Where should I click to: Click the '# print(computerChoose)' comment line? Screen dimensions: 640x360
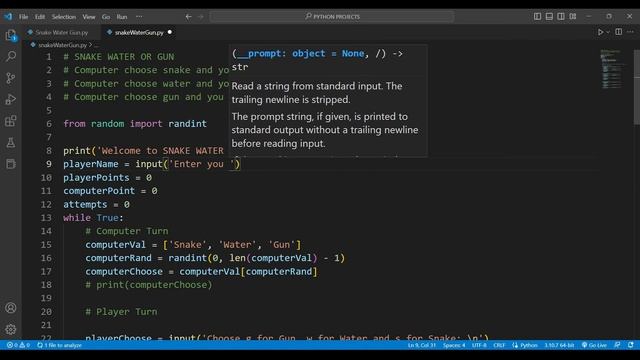tap(149, 285)
